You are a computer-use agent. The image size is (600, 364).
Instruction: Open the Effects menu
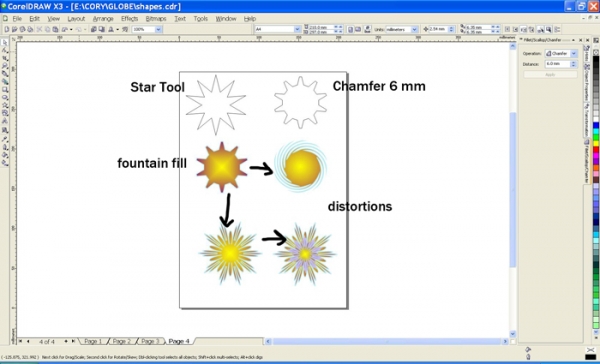tap(129, 18)
